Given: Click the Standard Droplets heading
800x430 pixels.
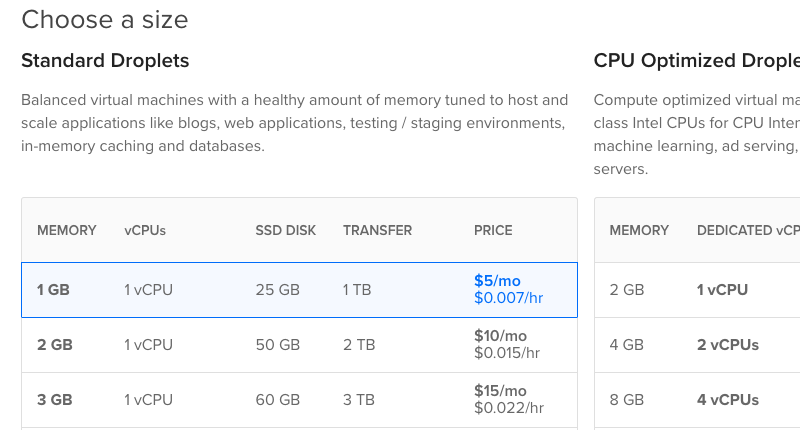Looking at the screenshot, I should click(x=105, y=61).
